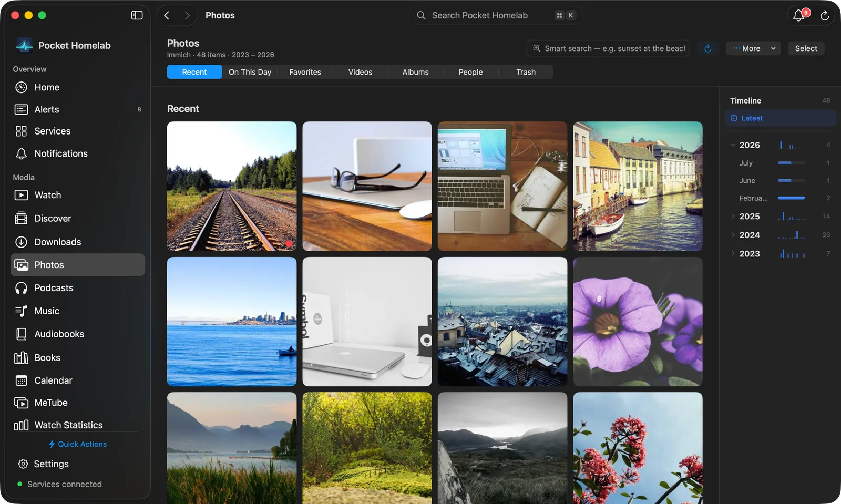Open MeTube in the sidebar
Image resolution: width=841 pixels, height=504 pixels.
77,403
